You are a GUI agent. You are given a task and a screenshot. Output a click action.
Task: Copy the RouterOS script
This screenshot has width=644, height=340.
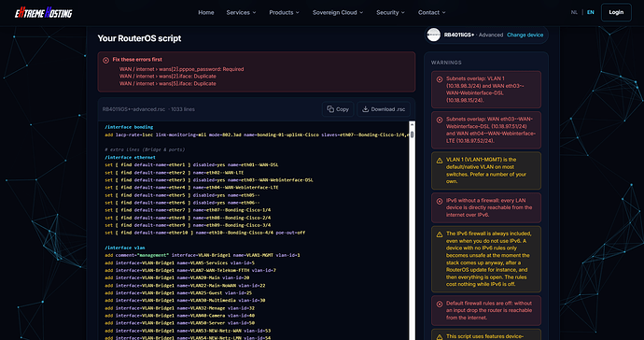click(x=338, y=109)
